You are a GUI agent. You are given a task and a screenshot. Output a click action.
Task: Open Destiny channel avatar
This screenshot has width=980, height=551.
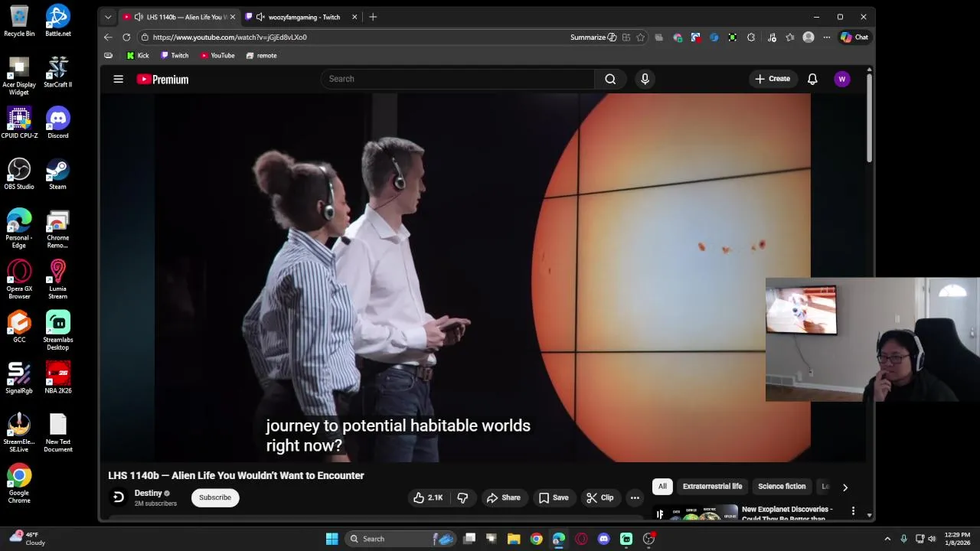[x=118, y=497]
